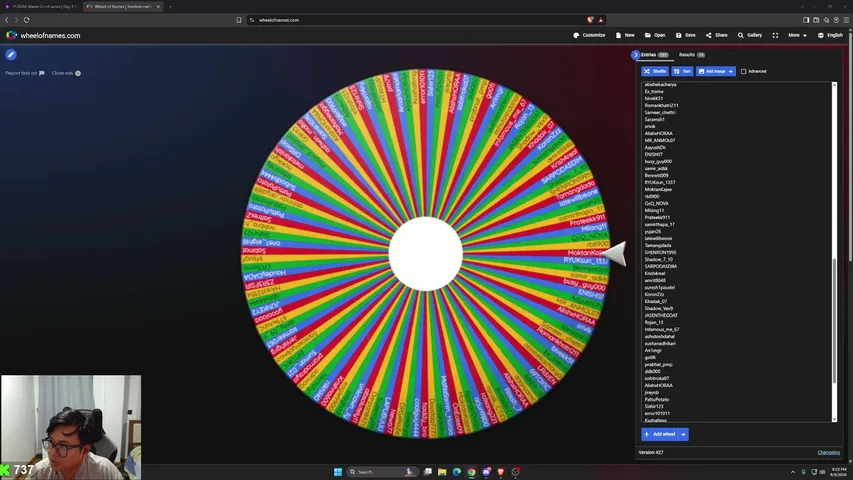Close ads button
This screenshot has height=480, width=853.
[x=66, y=73]
